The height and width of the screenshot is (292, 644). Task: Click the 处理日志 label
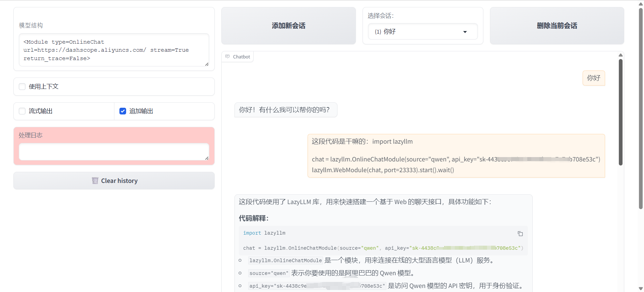coord(31,135)
